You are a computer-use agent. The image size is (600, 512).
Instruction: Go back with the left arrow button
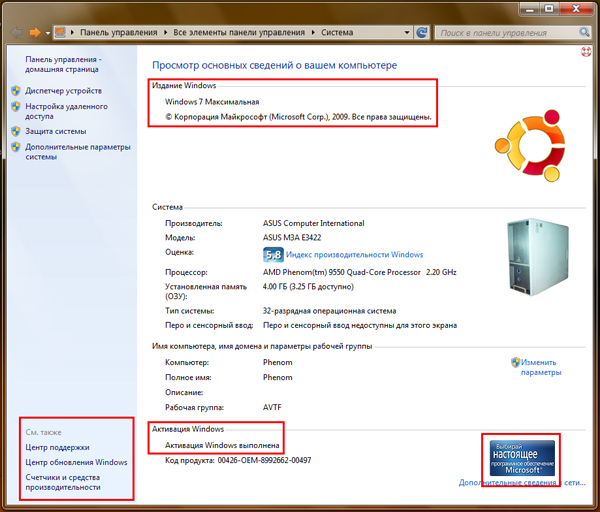pos(16,33)
